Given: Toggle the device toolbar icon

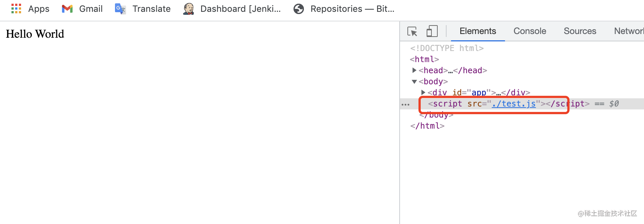Looking at the screenshot, I should pyautogui.click(x=432, y=31).
